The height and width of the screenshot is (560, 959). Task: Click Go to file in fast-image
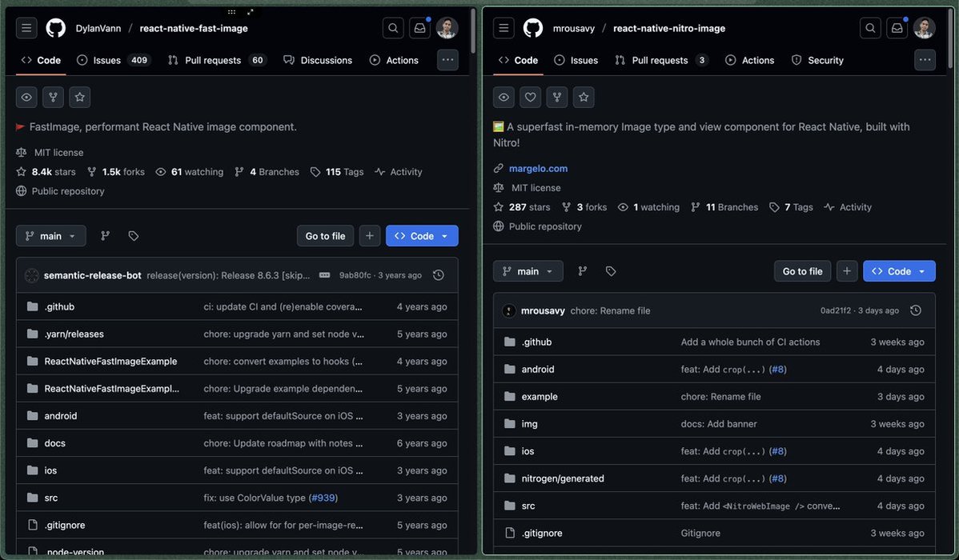tap(325, 236)
